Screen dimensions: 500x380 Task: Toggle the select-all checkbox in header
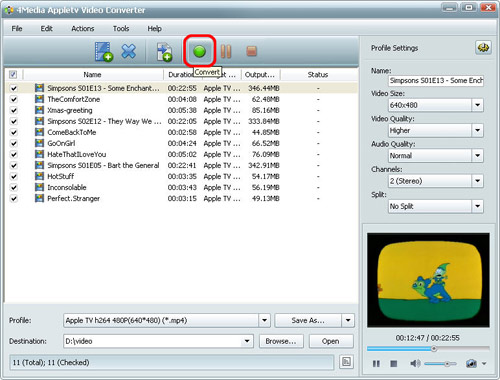[13, 74]
